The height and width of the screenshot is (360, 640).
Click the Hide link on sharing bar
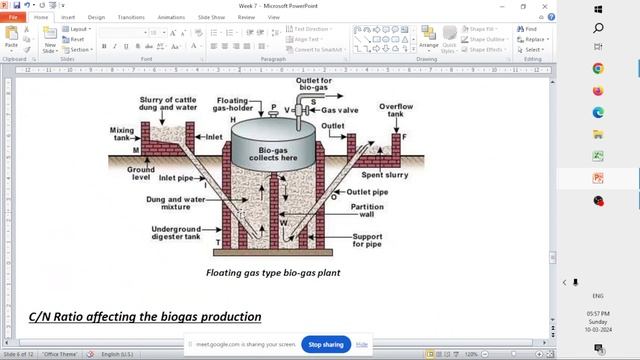pyautogui.click(x=362, y=345)
